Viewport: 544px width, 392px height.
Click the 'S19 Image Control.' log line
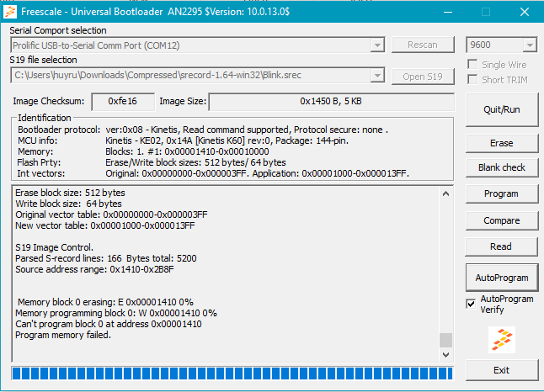tap(54, 247)
